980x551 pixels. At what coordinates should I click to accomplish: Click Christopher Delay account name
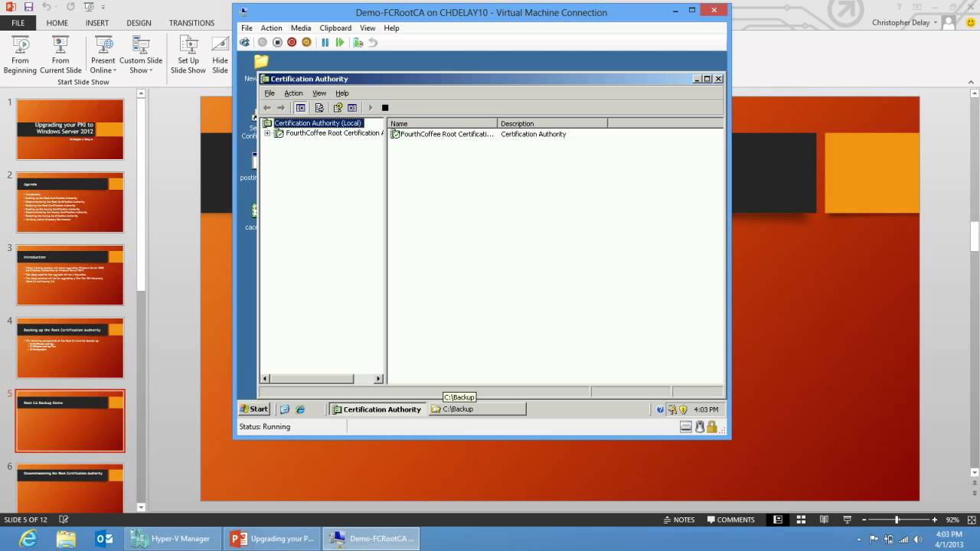coord(900,23)
